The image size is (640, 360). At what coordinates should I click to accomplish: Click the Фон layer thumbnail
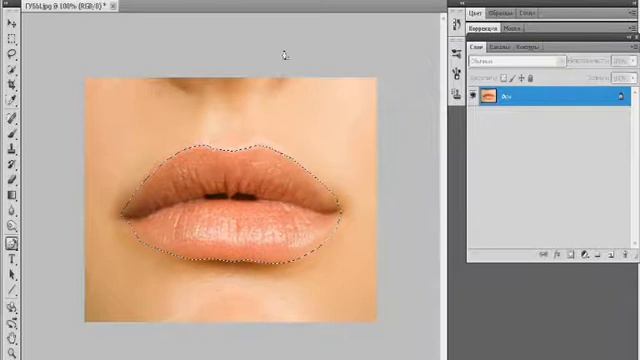click(488, 96)
